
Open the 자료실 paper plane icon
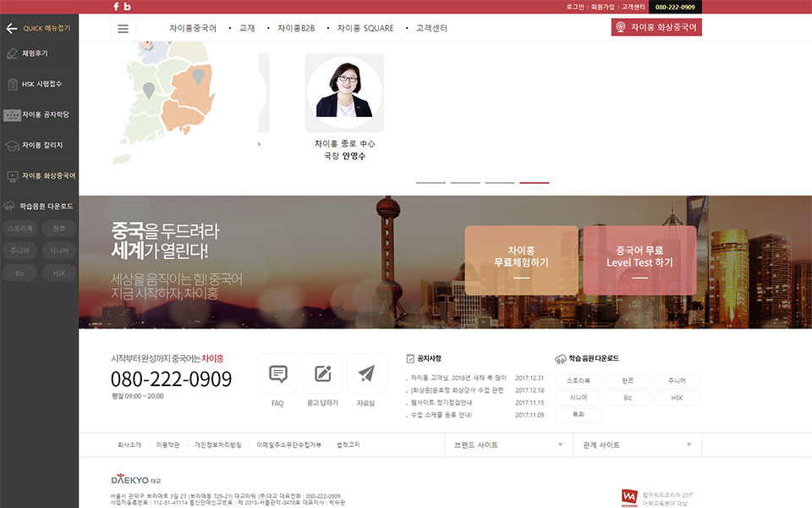[x=366, y=374]
